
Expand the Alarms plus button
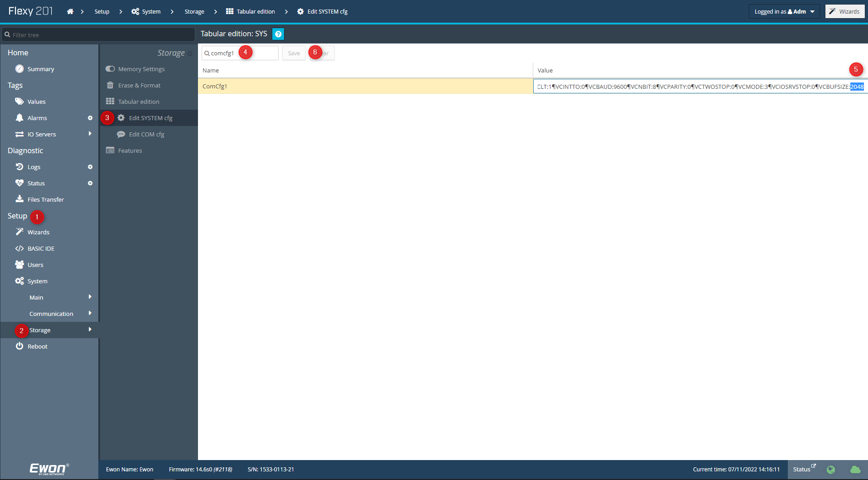coord(90,118)
